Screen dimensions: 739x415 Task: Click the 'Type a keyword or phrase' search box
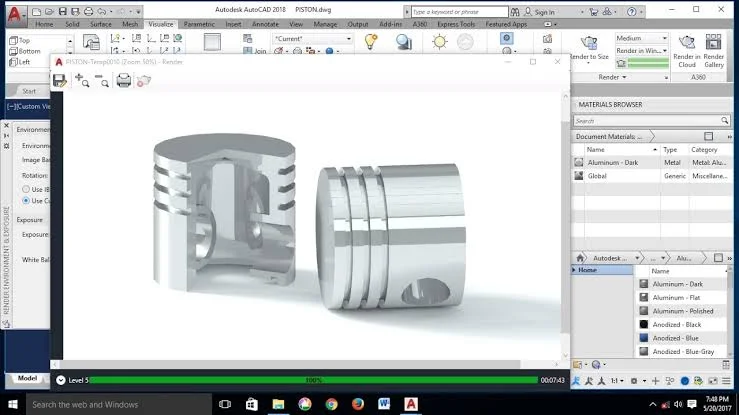pos(460,12)
